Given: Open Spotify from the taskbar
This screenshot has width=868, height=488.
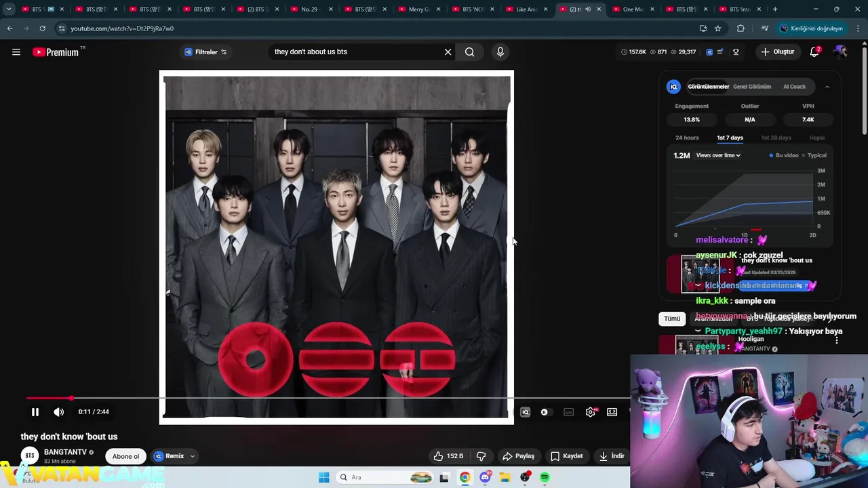Looking at the screenshot, I should (545, 478).
